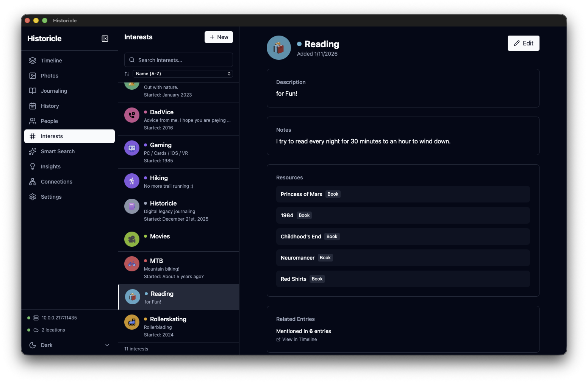This screenshot has height=383, width=588.
Task: Follow the View in Timeline link
Action: [299, 339]
